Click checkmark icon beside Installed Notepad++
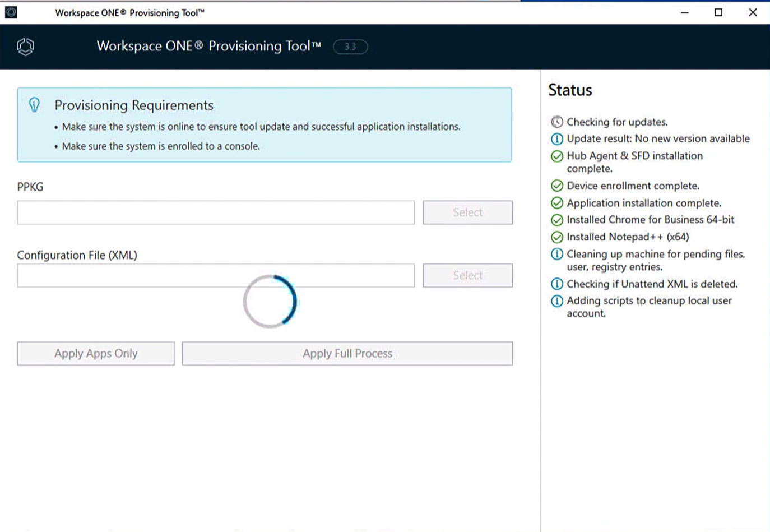 point(556,237)
